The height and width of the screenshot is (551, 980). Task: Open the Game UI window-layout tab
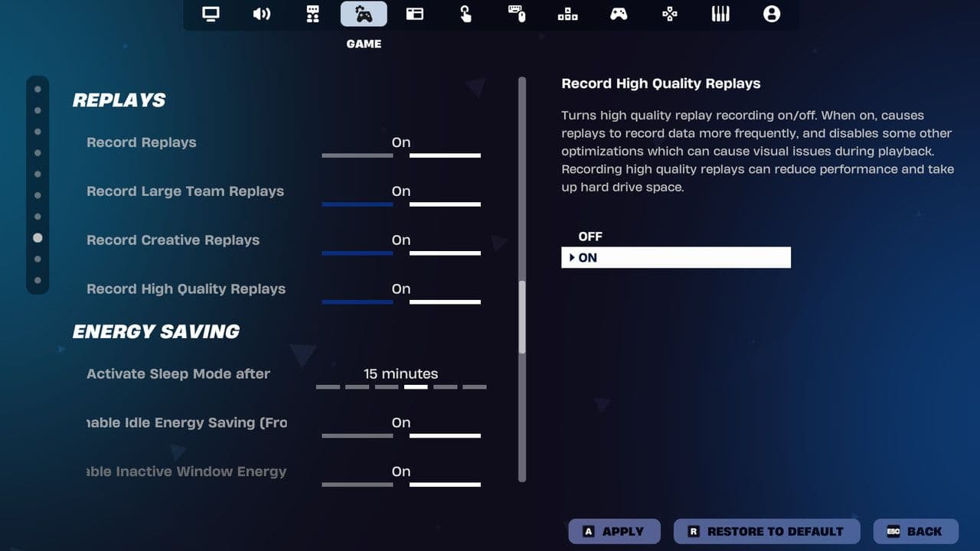point(415,14)
